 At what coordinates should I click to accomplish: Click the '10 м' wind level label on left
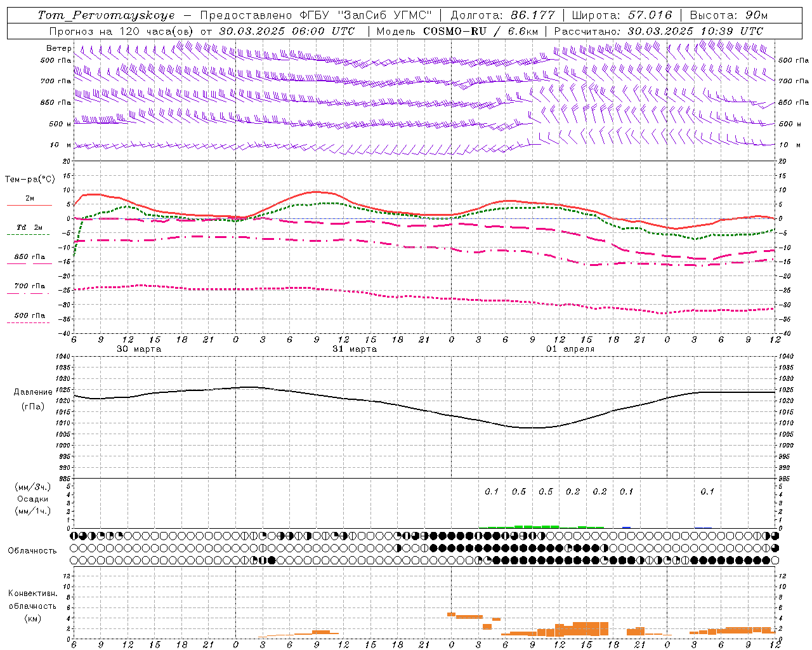(61, 145)
